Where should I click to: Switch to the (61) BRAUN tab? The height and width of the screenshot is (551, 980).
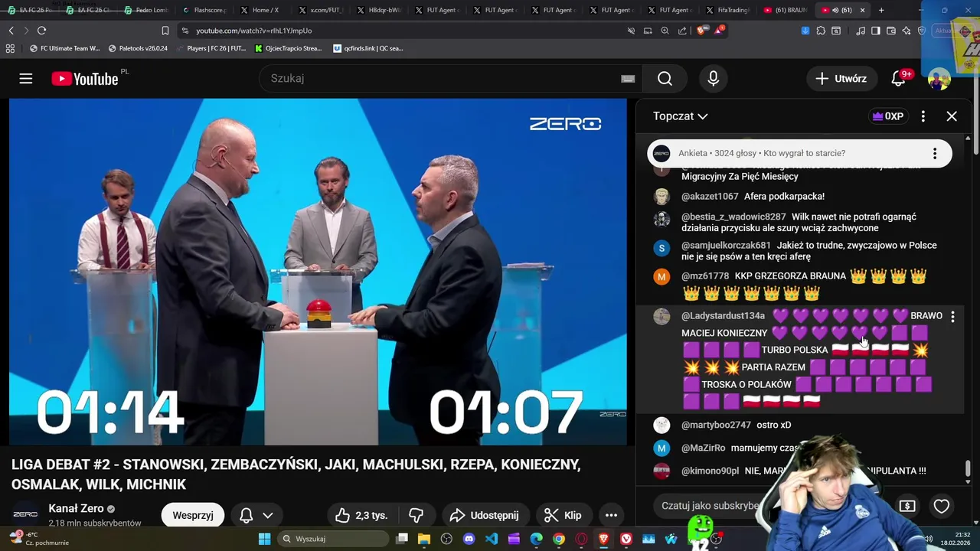785,10
